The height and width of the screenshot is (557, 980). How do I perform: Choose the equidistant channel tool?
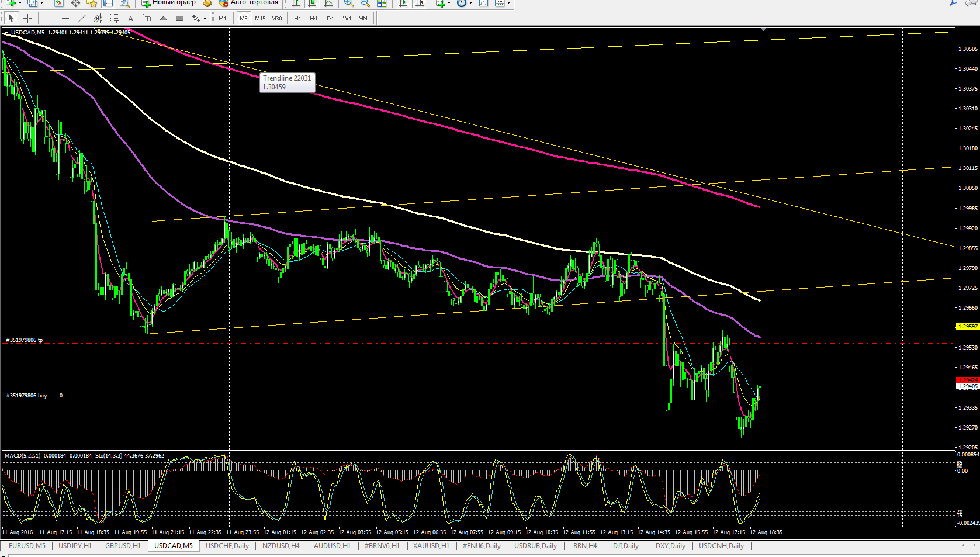click(x=98, y=19)
